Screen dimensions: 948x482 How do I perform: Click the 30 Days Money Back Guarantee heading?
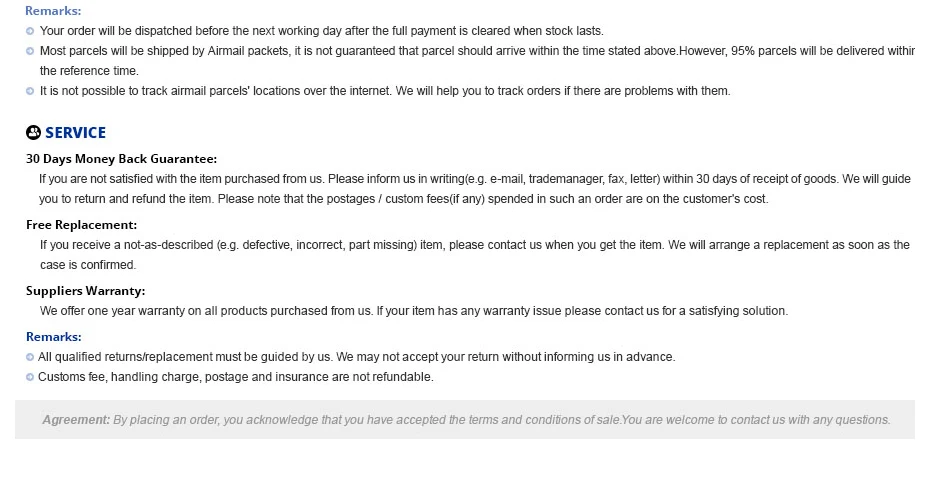point(121,159)
